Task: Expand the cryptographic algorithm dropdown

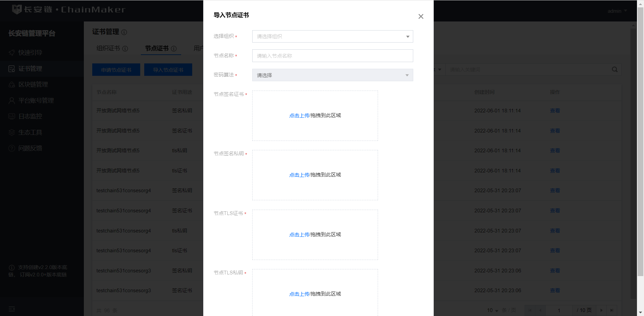Action: pos(332,75)
